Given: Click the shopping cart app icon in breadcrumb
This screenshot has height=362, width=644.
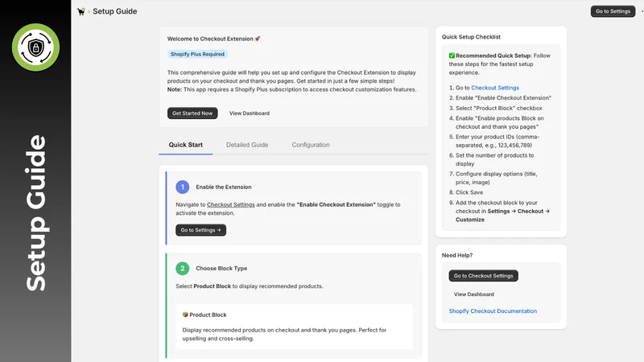Looking at the screenshot, I should pos(81,11).
